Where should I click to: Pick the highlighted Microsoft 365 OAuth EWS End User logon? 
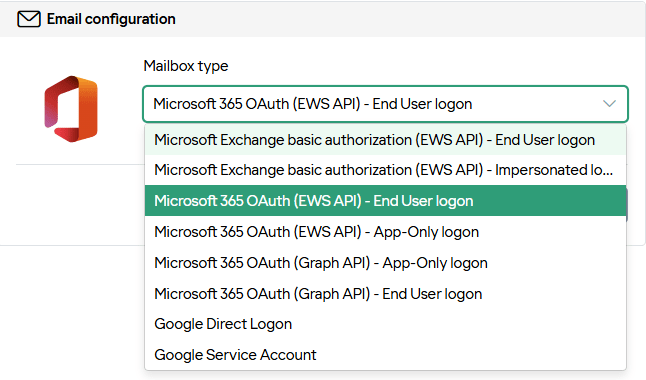(385, 201)
